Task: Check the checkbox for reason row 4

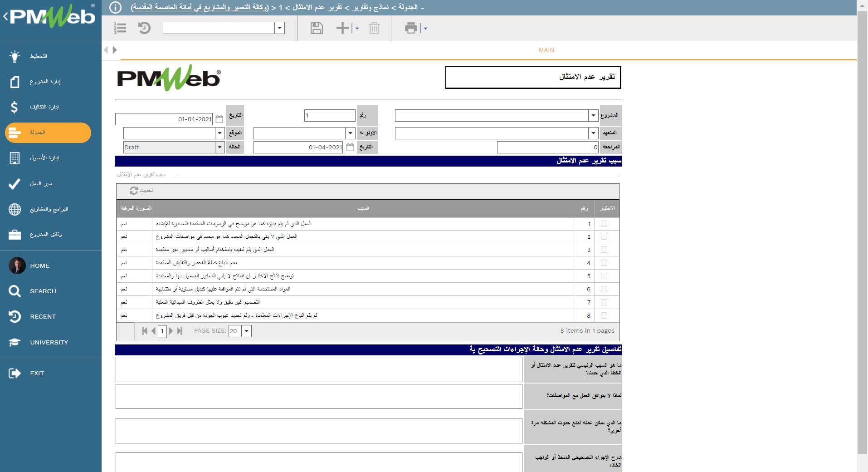Action: [604, 263]
